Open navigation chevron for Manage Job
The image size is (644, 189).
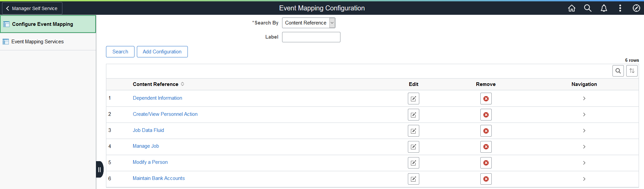pyautogui.click(x=584, y=147)
